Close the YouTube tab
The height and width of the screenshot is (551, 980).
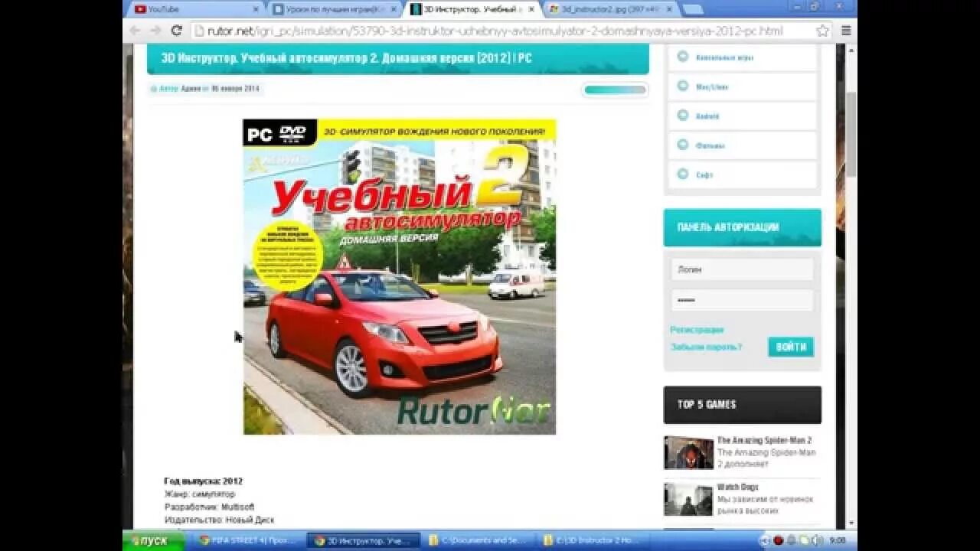pyautogui.click(x=256, y=9)
